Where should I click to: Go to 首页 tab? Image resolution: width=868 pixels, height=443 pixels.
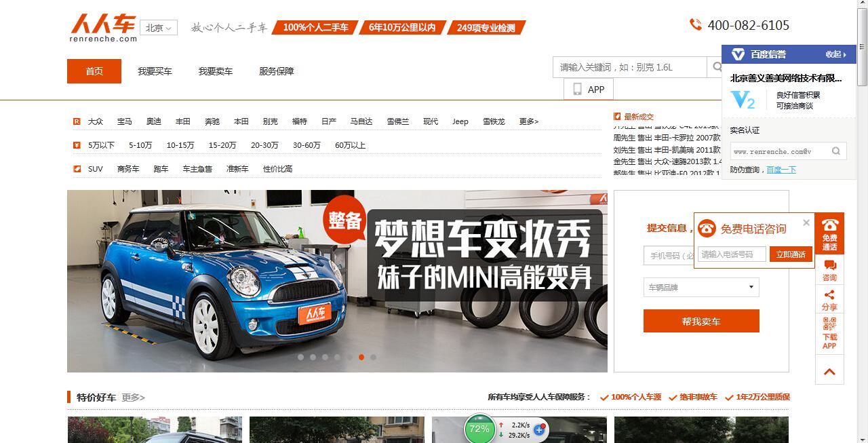(x=94, y=71)
